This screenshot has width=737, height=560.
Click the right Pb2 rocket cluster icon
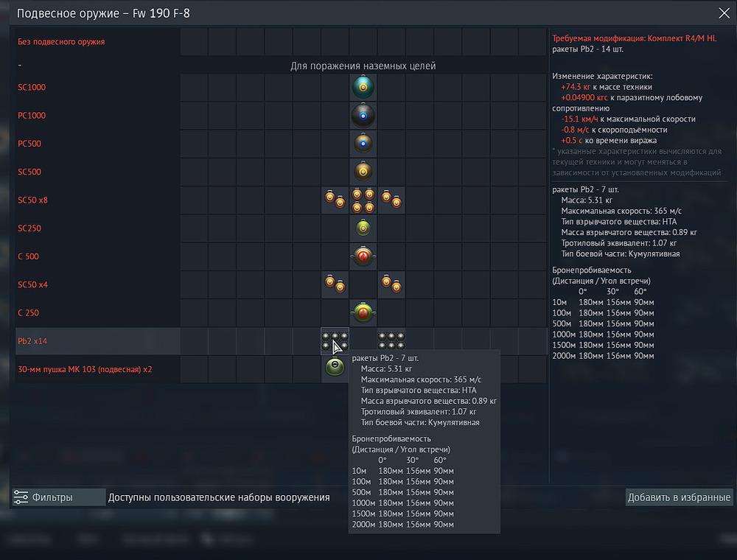391,340
